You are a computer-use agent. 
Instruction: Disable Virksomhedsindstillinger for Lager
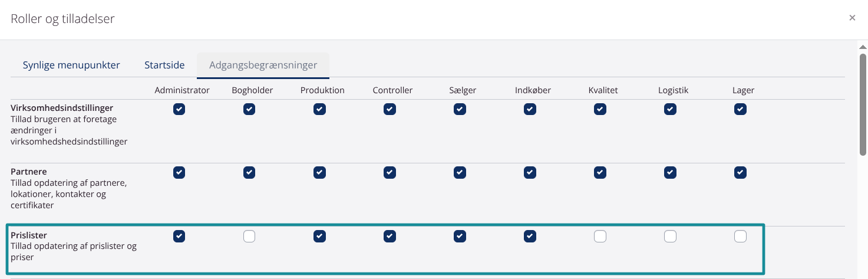click(x=740, y=109)
